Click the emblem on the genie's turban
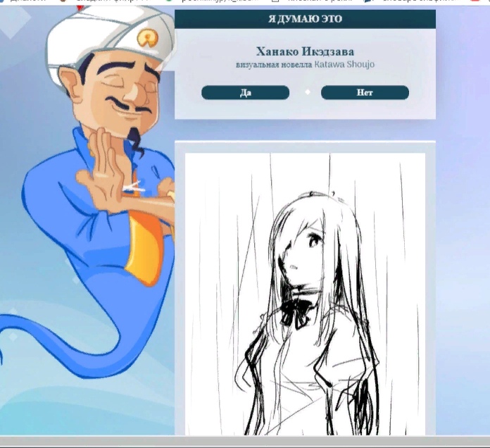This screenshot has height=448, width=490. coord(147,37)
